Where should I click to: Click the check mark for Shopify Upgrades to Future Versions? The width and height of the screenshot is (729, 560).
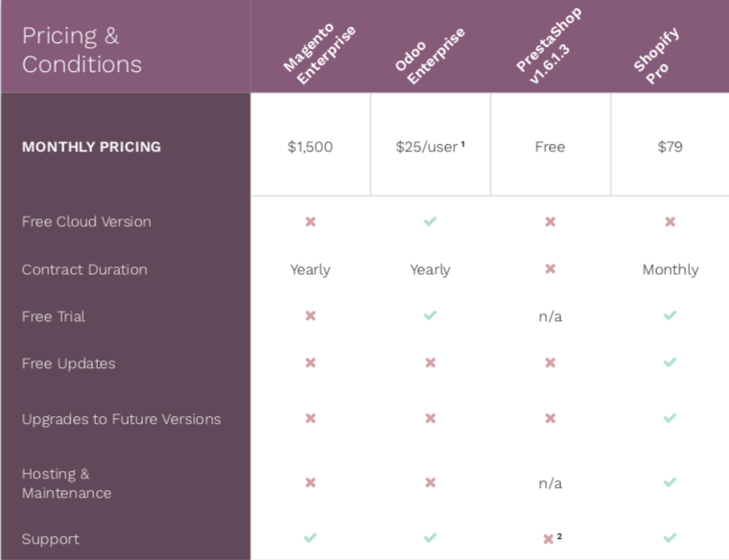click(670, 418)
